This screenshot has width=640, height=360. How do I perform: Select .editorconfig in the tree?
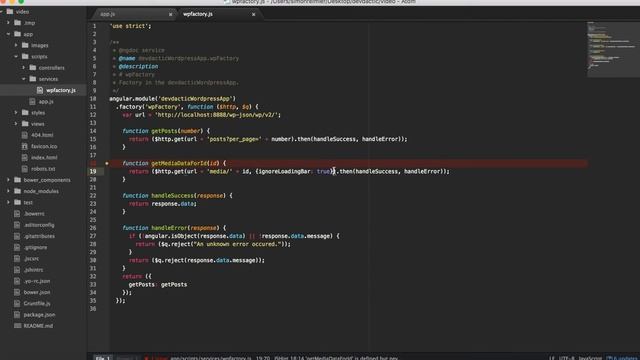[39, 225]
